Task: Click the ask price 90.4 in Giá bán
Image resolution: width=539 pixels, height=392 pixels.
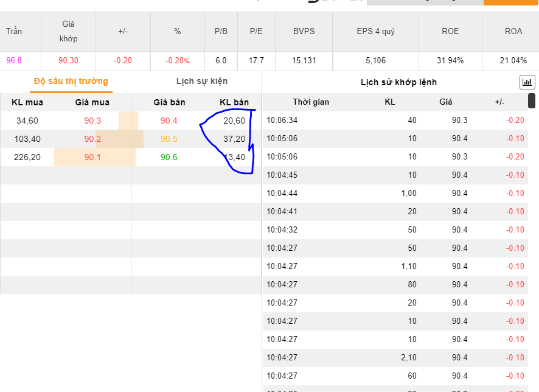Action: click(x=169, y=121)
